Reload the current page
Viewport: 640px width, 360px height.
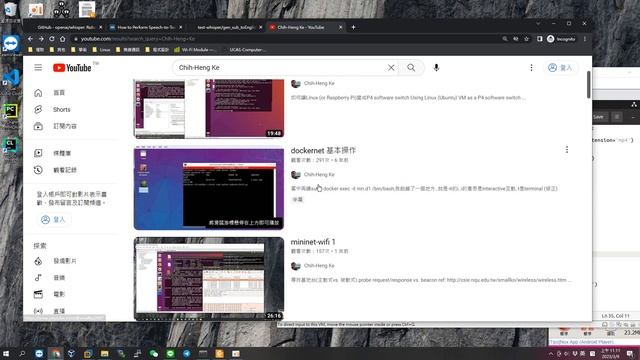click(52, 39)
